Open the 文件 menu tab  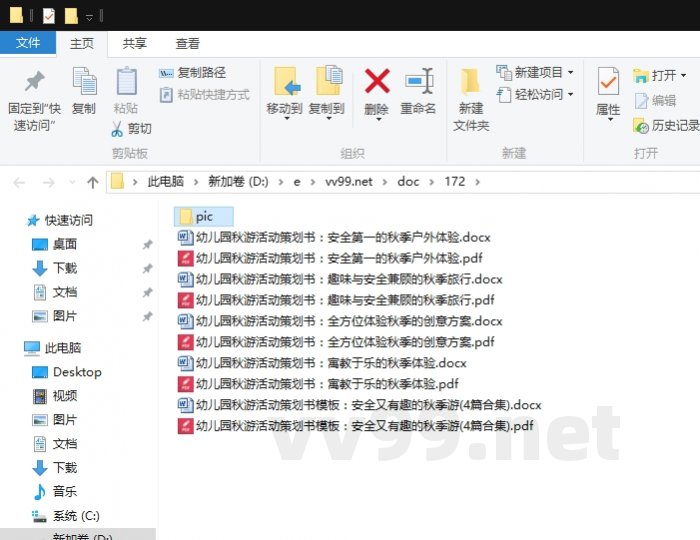pos(28,43)
